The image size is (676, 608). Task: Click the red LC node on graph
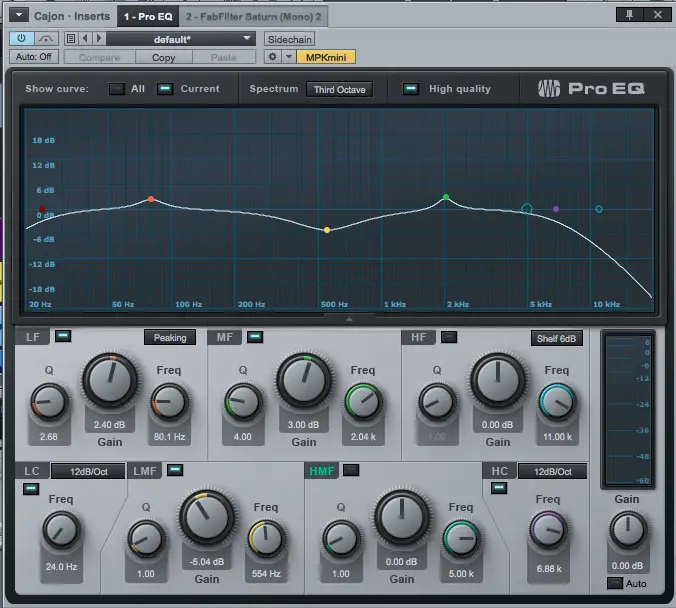point(42,209)
